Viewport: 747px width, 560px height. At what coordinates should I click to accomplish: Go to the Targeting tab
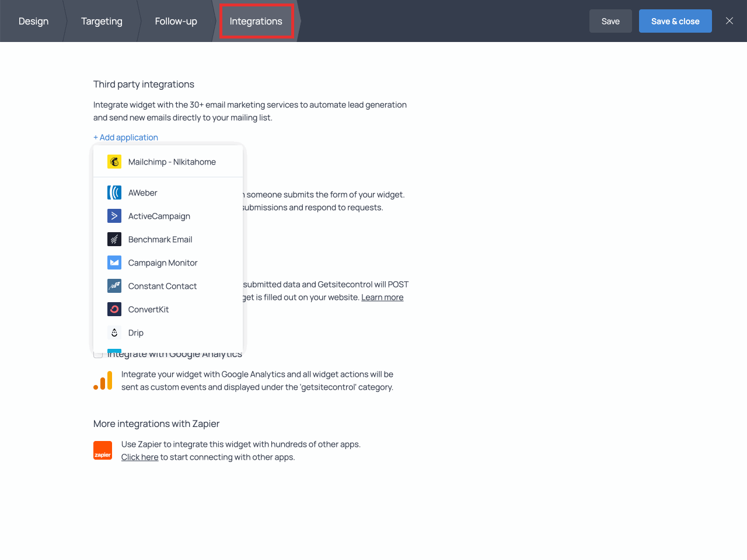[x=102, y=21]
